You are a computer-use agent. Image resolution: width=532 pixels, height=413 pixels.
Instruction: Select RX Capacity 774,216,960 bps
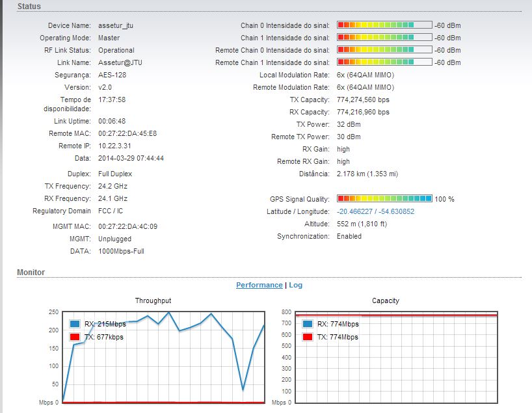tap(363, 112)
